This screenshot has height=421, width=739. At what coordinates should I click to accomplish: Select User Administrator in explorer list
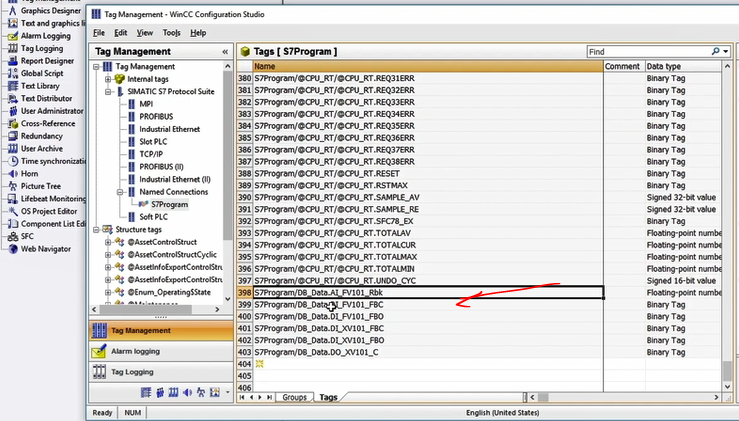point(52,111)
